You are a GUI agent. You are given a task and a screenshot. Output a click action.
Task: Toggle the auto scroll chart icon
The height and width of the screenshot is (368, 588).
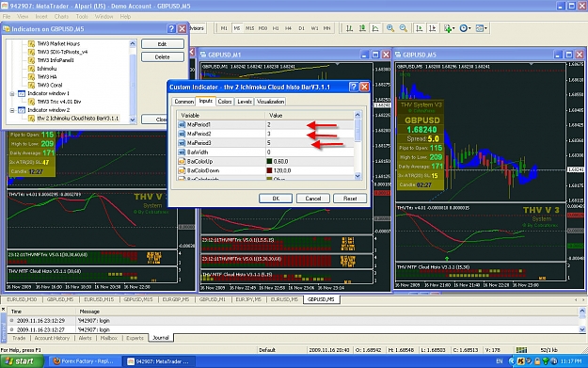pos(420,28)
